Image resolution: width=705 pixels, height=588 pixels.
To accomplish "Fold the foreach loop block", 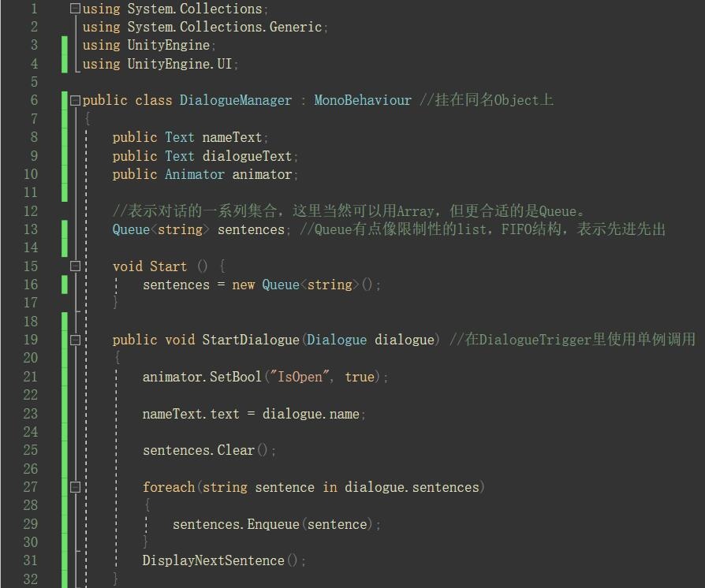I will coord(76,487).
